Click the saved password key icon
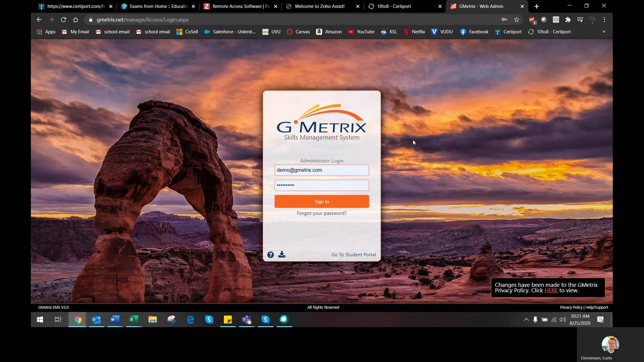 [x=504, y=20]
